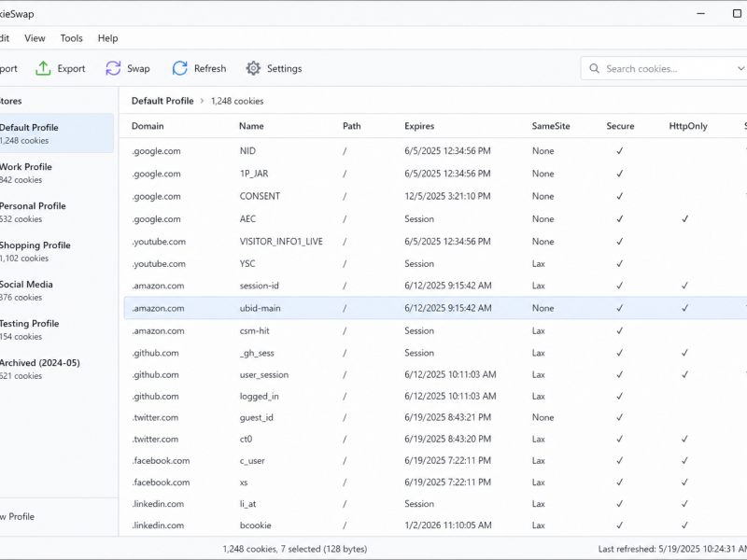Select the YSC cookie name
This screenshot has height=560, width=747.
247,264
